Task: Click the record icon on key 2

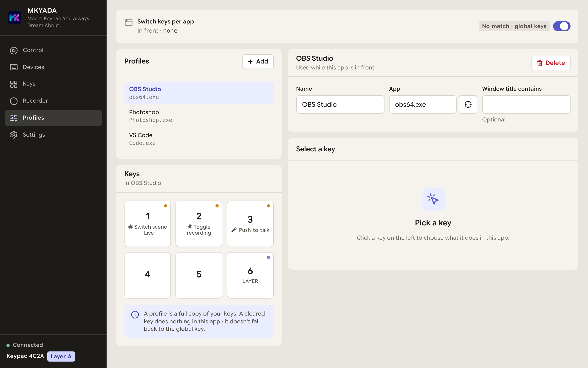Action: pyautogui.click(x=190, y=227)
